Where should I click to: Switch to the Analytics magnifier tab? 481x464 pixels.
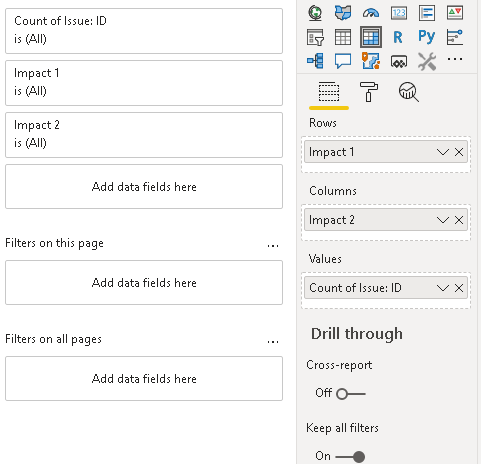click(409, 92)
